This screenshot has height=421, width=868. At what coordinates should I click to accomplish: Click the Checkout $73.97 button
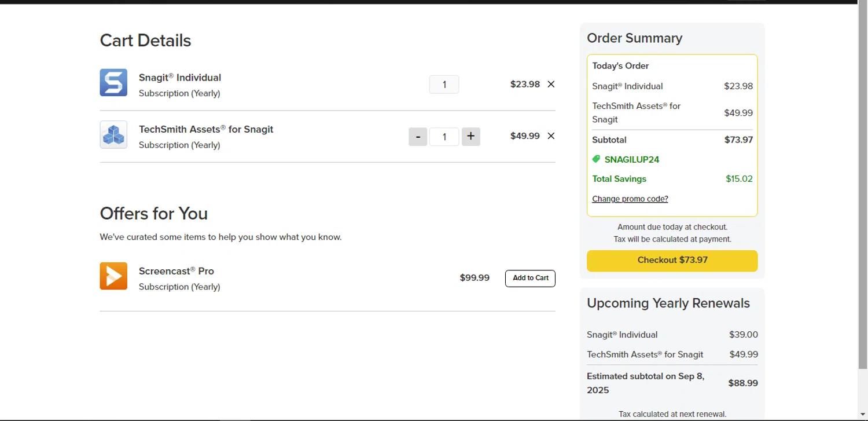(x=672, y=261)
